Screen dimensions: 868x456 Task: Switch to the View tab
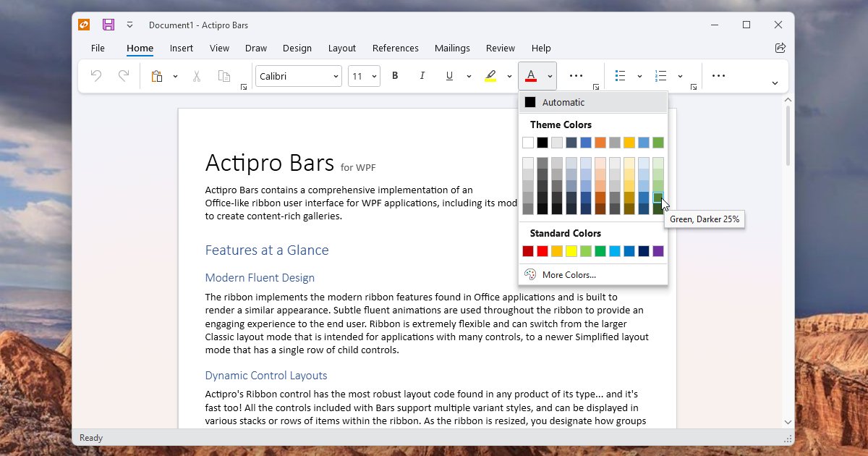click(219, 48)
